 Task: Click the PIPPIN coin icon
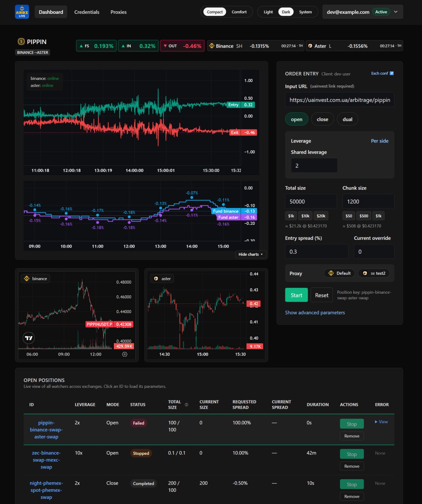click(21, 42)
